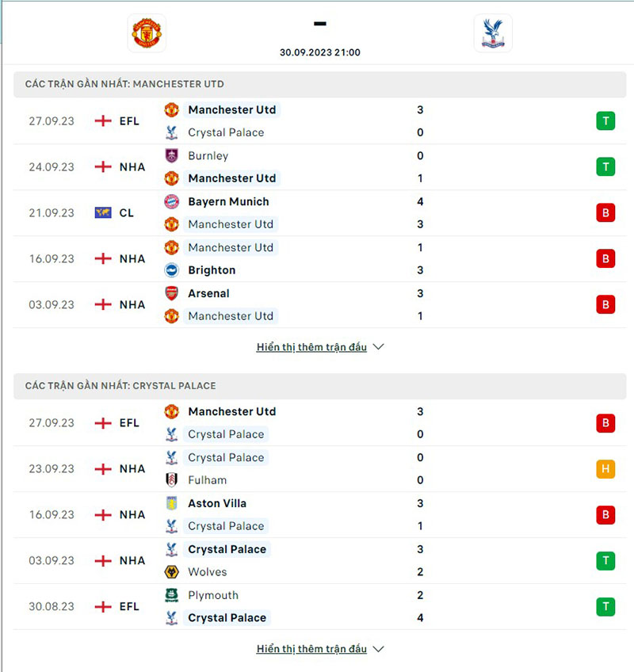
Task: Click the Burnley club logo
Action: (x=172, y=156)
